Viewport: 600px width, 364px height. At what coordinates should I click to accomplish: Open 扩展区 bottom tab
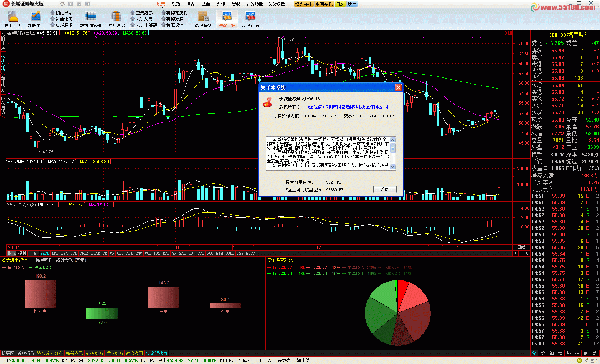8,353
